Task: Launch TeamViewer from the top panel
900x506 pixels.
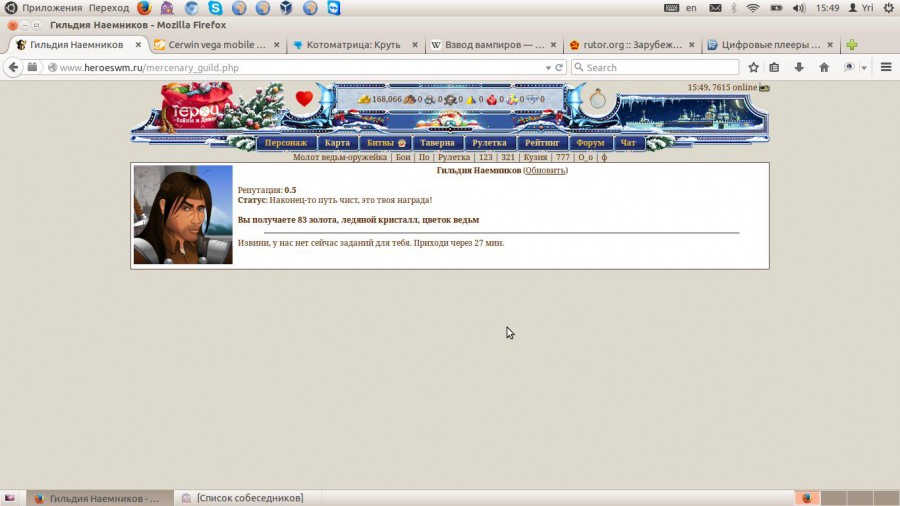Action: [x=333, y=7]
